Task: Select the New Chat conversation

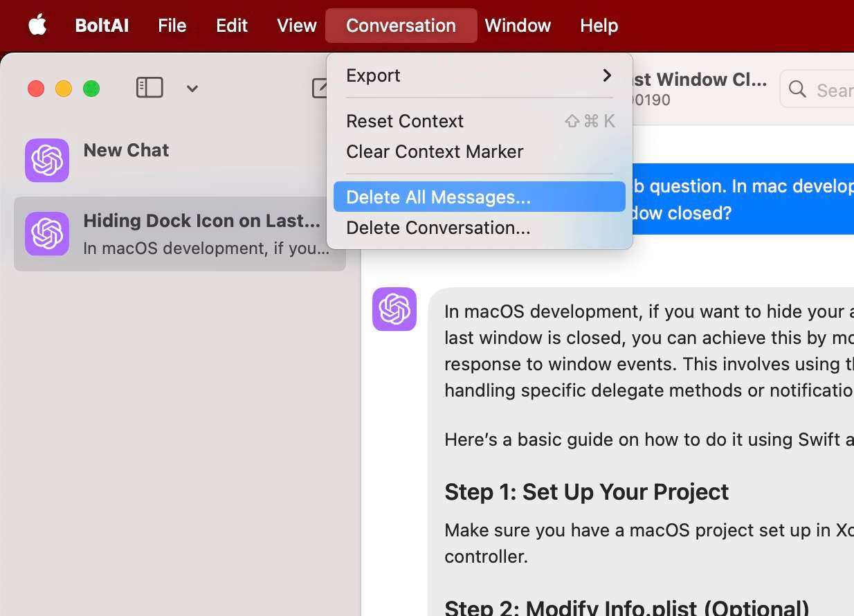Action: click(x=180, y=160)
